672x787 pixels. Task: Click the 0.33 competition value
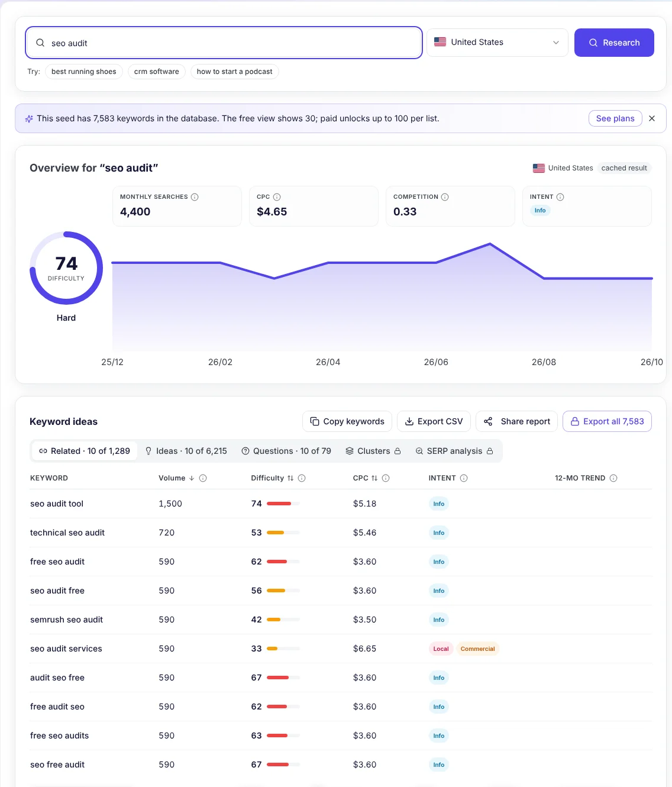(405, 212)
